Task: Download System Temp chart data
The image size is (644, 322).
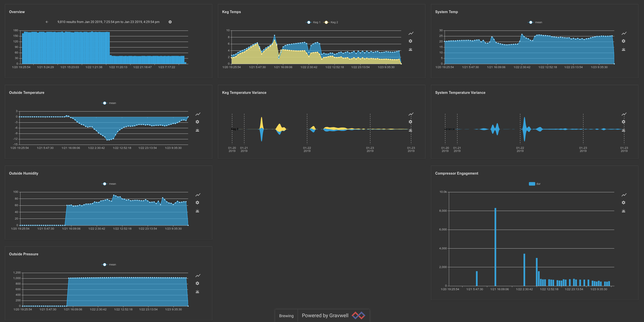Action: coord(624,49)
